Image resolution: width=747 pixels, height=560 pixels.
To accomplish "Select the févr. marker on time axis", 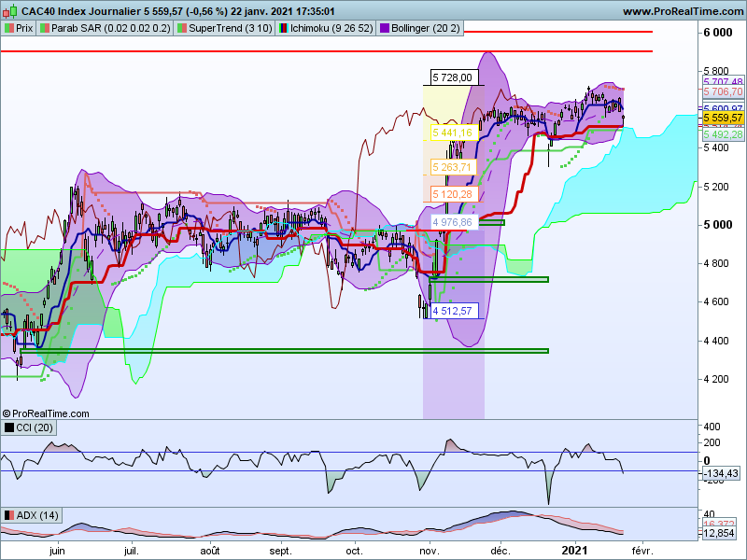I will [642, 551].
